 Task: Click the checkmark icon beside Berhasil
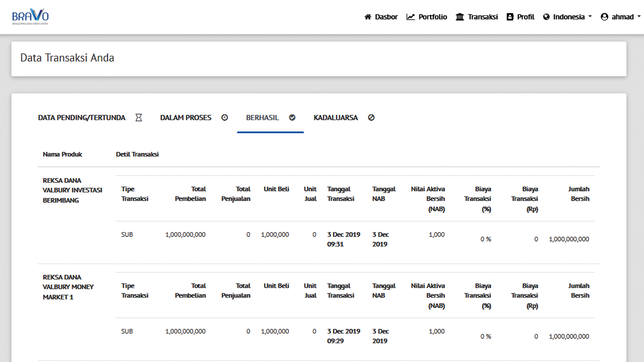[292, 118]
